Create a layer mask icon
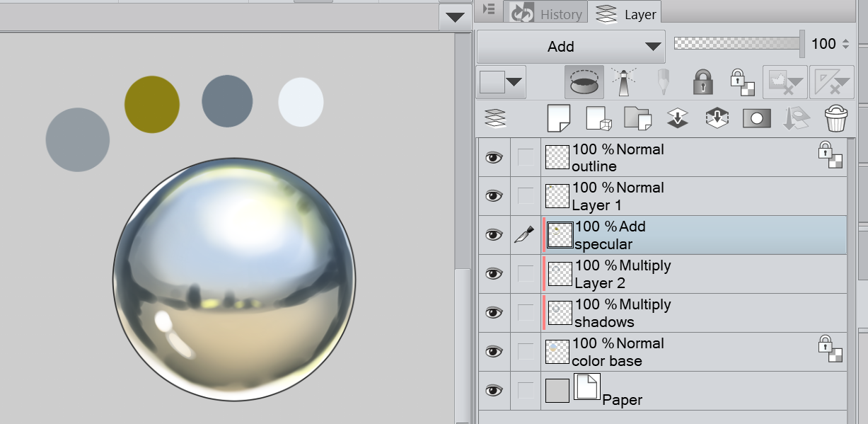868x424 pixels. 756,118
